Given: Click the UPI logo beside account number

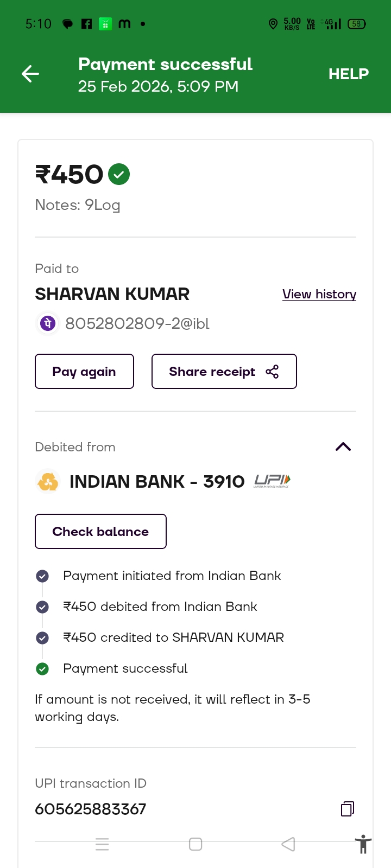Looking at the screenshot, I should [x=272, y=481].
